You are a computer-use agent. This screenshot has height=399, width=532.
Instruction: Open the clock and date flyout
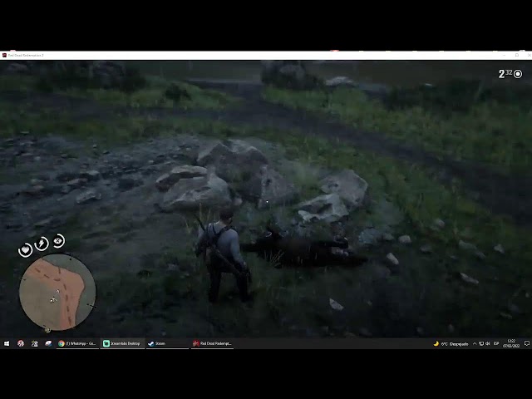click(511, 343)
